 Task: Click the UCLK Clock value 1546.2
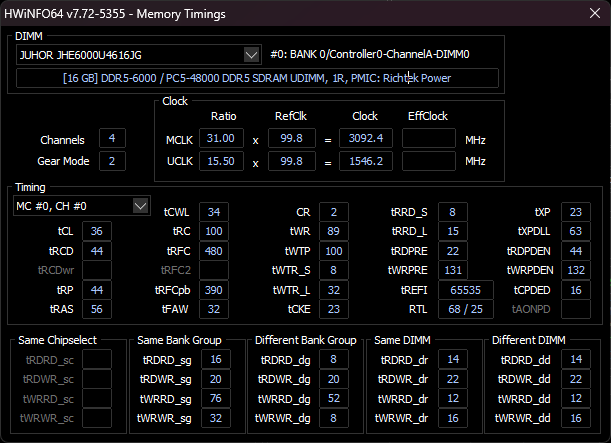coord(364,160)
